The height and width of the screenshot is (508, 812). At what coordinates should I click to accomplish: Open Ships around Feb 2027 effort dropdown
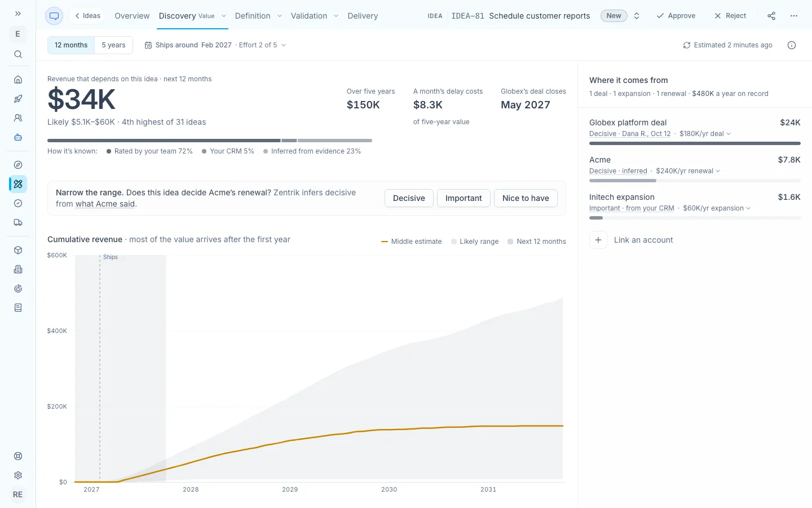point(215,45)
